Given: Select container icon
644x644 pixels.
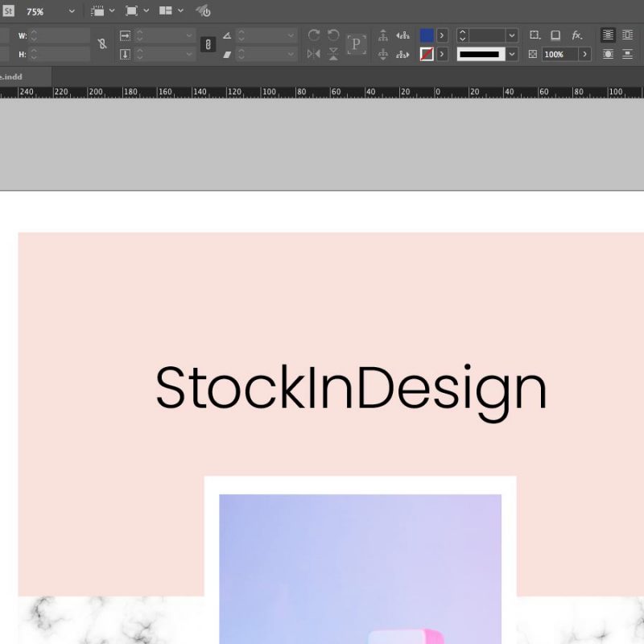Looking at the screenshot, I should tap(383, 35).
